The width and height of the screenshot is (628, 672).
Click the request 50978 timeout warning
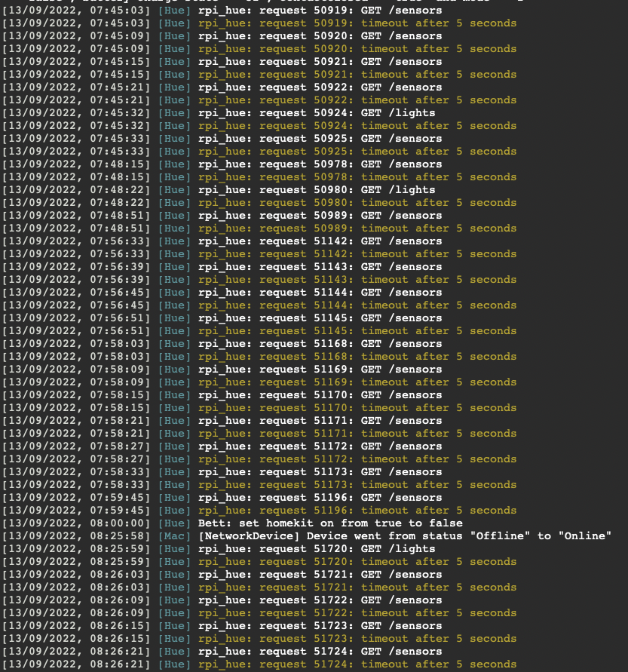[x=357, y=177]
